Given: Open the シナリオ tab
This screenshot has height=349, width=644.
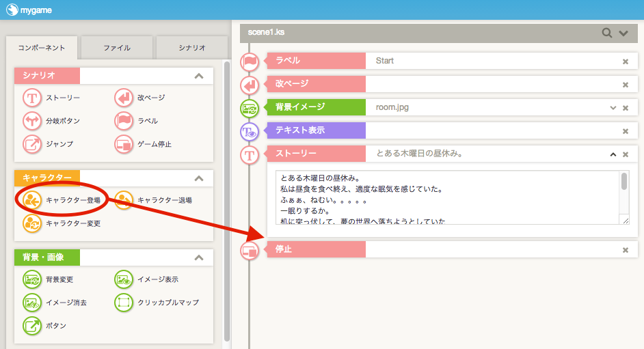Looking at the screenshot, I should pyautogui.click(x=192, y=48).
